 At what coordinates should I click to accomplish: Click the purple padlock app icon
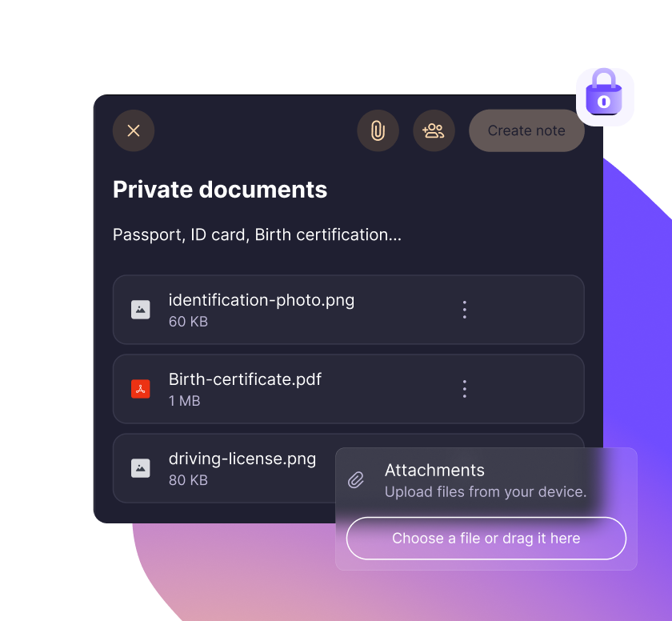pos(604,97)
